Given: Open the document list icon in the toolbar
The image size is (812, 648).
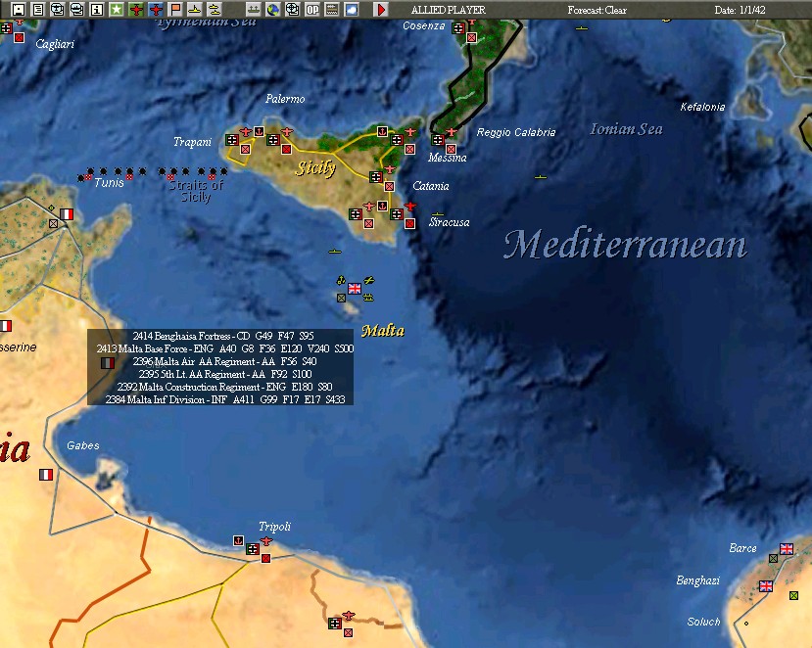Looking at the screenshot, I should (38, 10).
